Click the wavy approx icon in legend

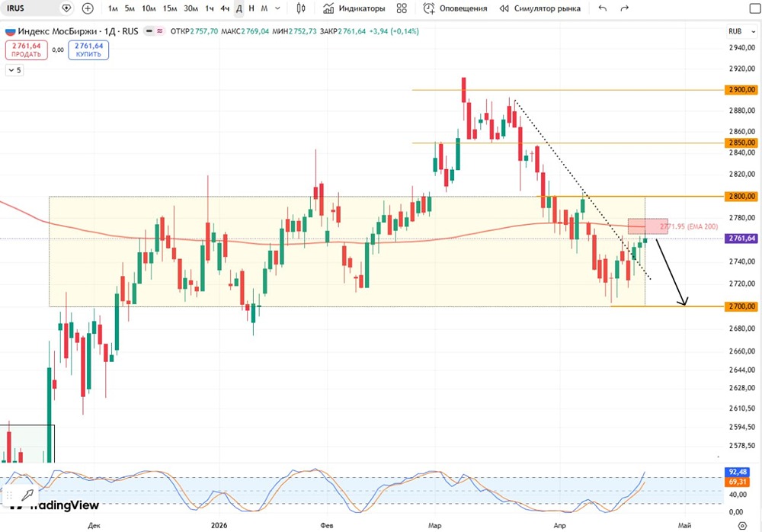click(x=159, y=31)
